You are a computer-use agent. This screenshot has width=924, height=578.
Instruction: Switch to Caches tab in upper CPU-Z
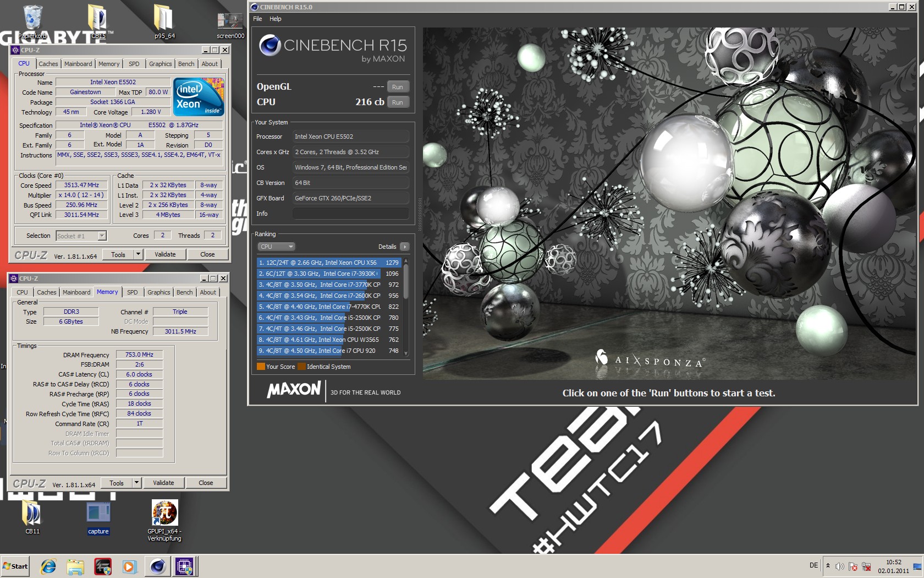point(48,64)
